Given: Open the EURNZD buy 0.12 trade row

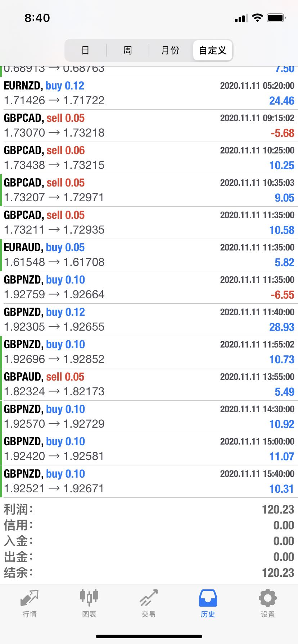Looking at the screenshot, I should (149, 93).
